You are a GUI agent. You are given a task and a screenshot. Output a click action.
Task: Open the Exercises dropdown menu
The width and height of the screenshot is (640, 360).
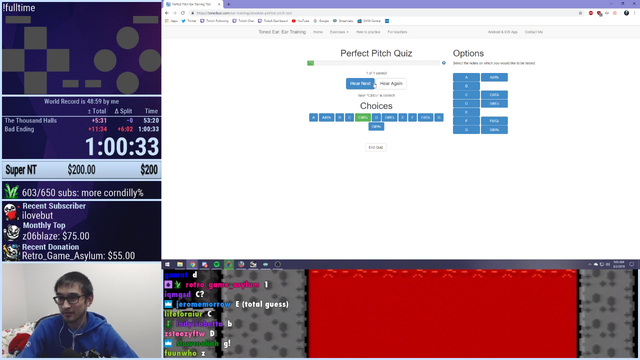339,32
